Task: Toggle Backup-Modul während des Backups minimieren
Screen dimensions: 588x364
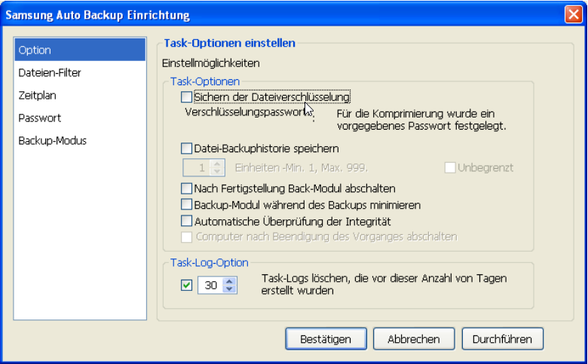Action: (x=186, y=205)
